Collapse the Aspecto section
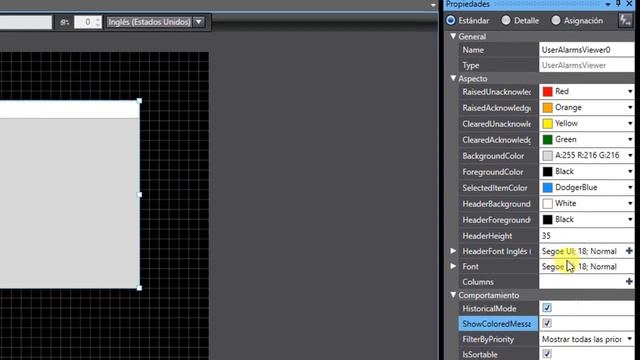This screenshot has width=640, height=360. (453, 78)
